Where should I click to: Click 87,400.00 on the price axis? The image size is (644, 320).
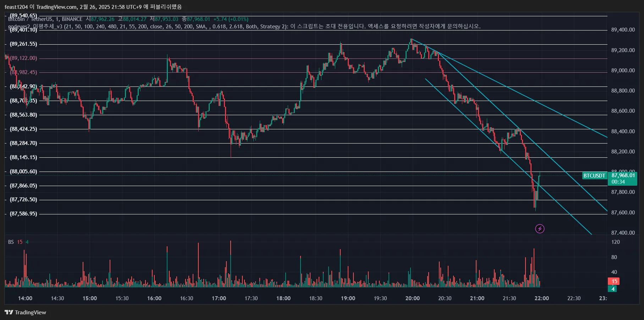pos(623,233)
